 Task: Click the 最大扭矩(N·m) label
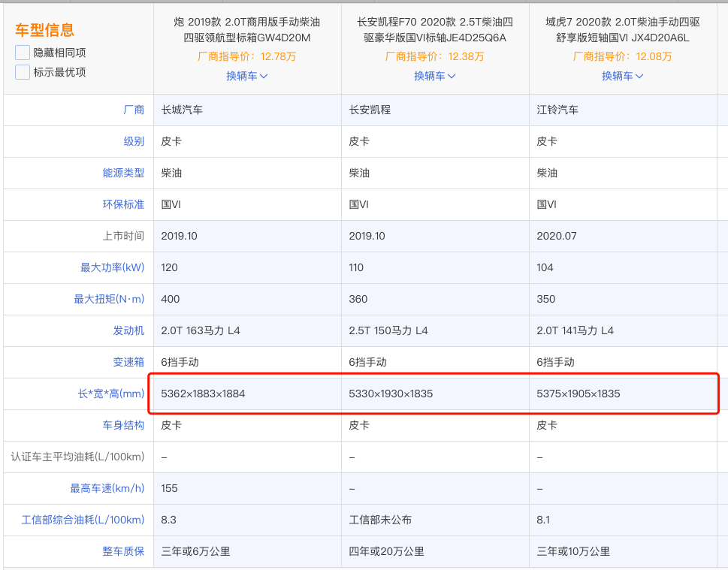pos(109,299)
